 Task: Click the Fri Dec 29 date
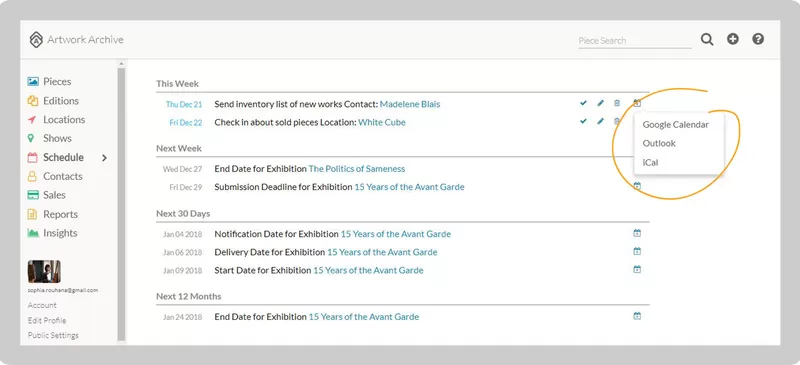186,187
